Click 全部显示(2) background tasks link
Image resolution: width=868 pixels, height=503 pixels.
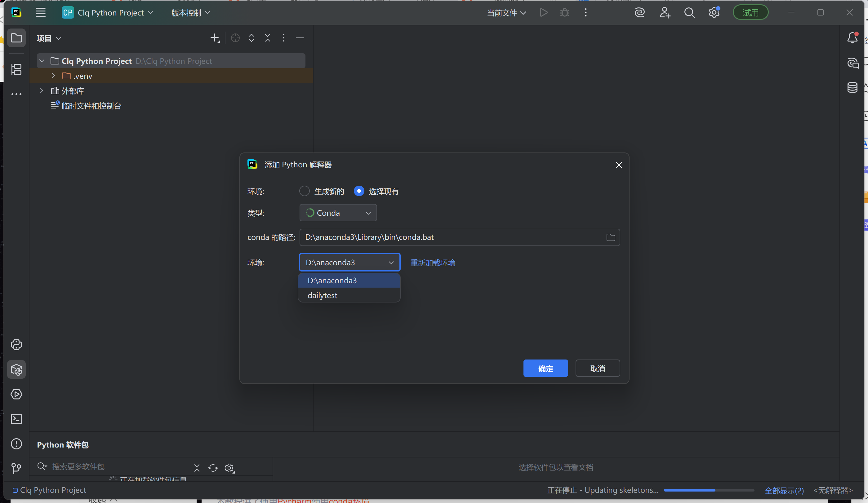[784, 490]
